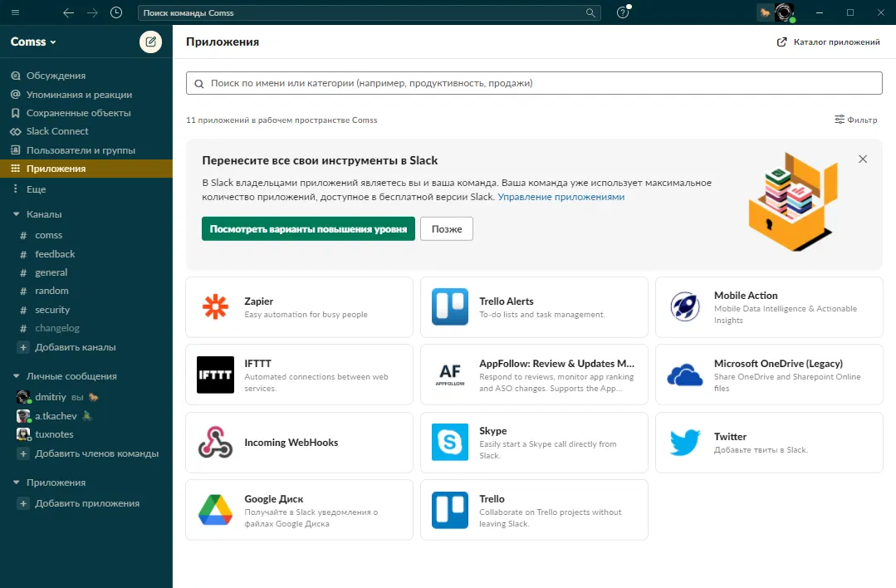Viewport: 896px width, 588px height.
Task: Open the history clock icon
Action: (115, 12)
